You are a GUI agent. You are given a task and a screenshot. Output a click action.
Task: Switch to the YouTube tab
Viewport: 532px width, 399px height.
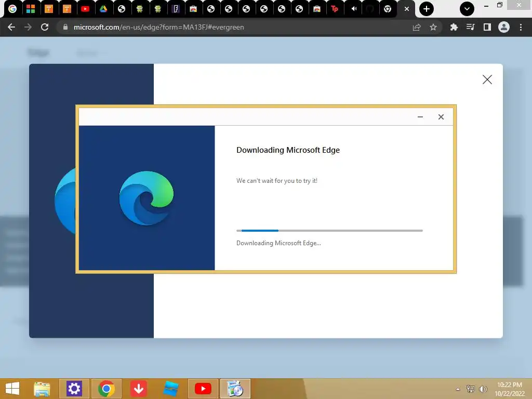[85, 9]
